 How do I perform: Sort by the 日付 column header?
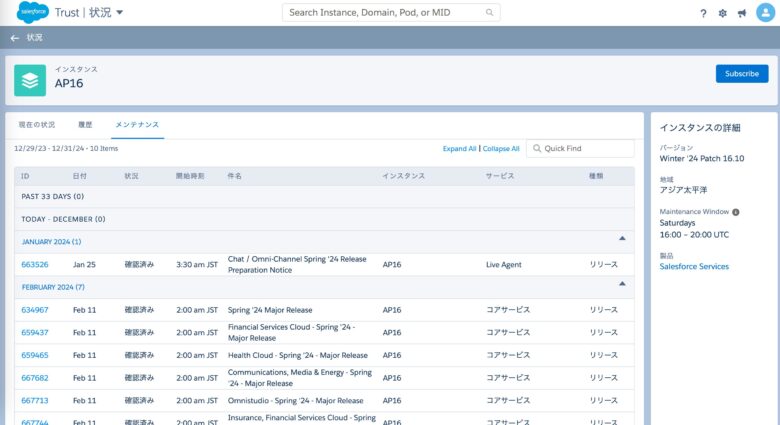click(x=80, y=176)
